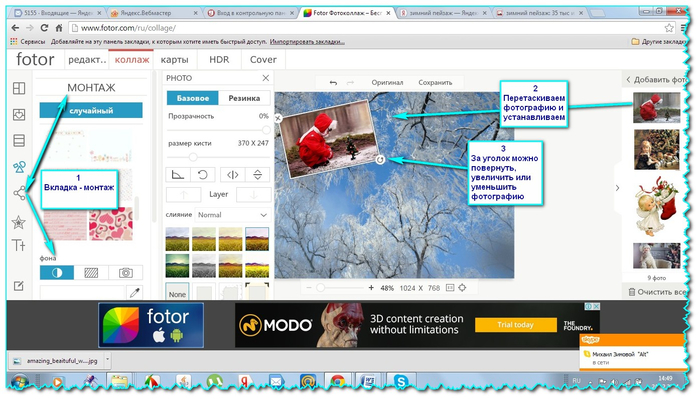Zoom out with the minus icon
The image size is (699, 399).
point(308,288)
